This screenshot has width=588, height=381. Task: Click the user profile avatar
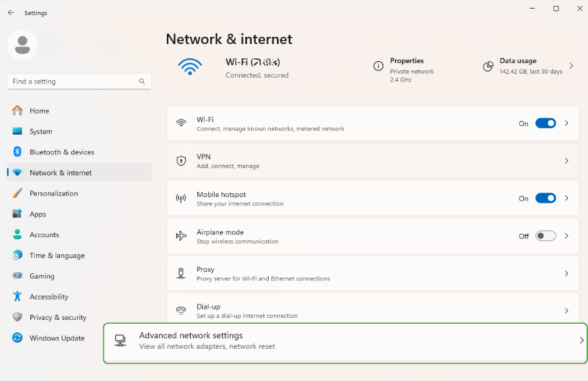coord(22,45)
